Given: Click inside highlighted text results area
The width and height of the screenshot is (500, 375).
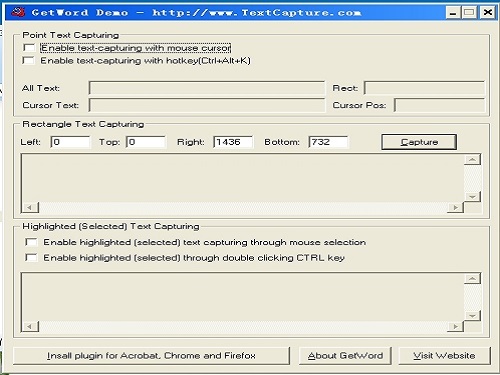Looking at the screenshot, I should 242,297.
